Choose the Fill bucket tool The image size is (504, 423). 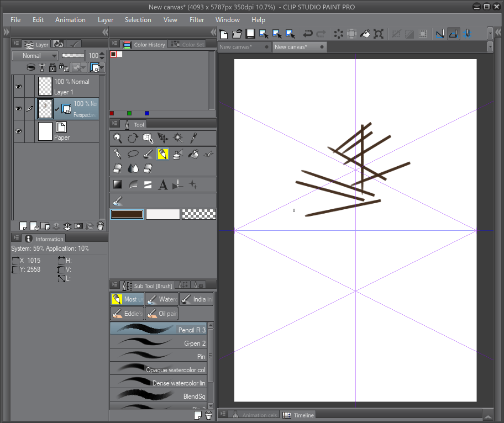click(193, 154)
